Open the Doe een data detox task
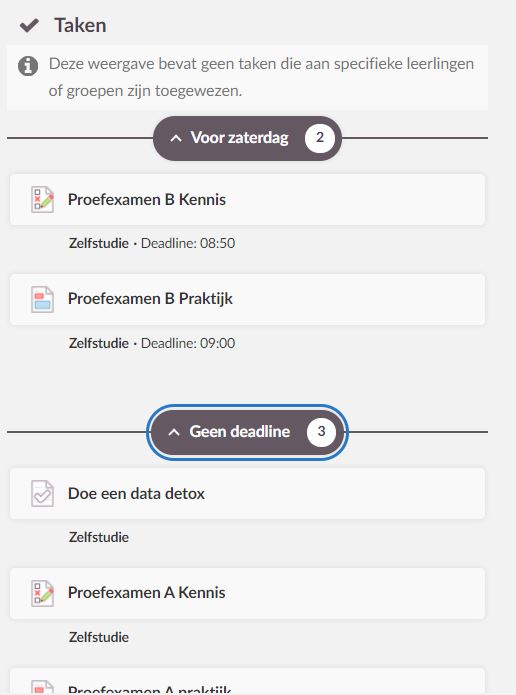The height and width of the screenshot is (695, 516). 247,493
